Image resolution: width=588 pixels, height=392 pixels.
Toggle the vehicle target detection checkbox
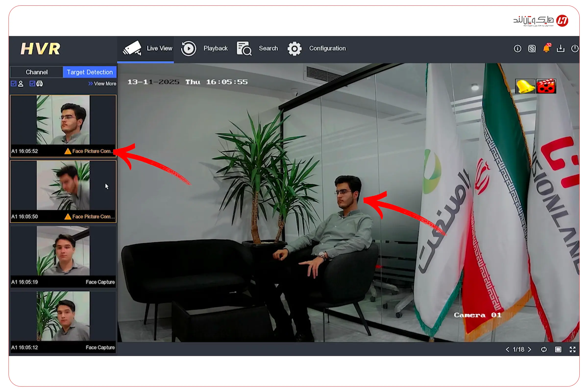32,84
